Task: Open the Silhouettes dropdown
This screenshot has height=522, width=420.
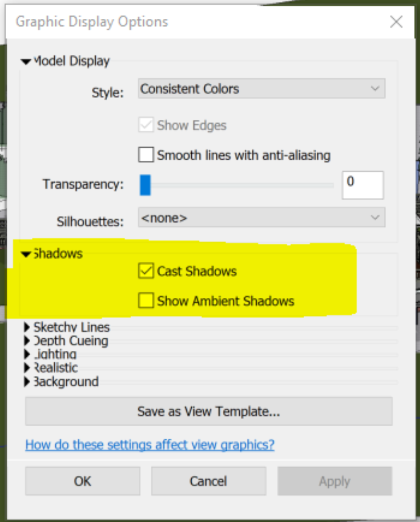Action: (261, 217)
